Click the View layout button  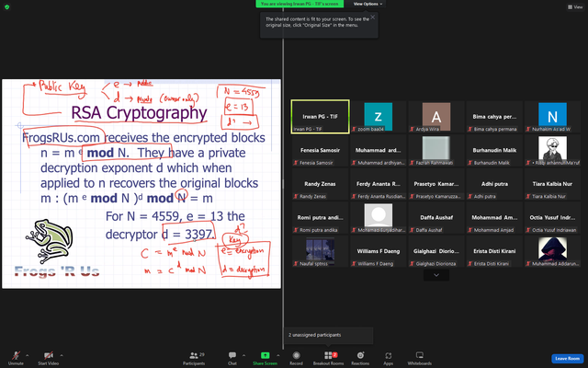(x=575, y=6)
